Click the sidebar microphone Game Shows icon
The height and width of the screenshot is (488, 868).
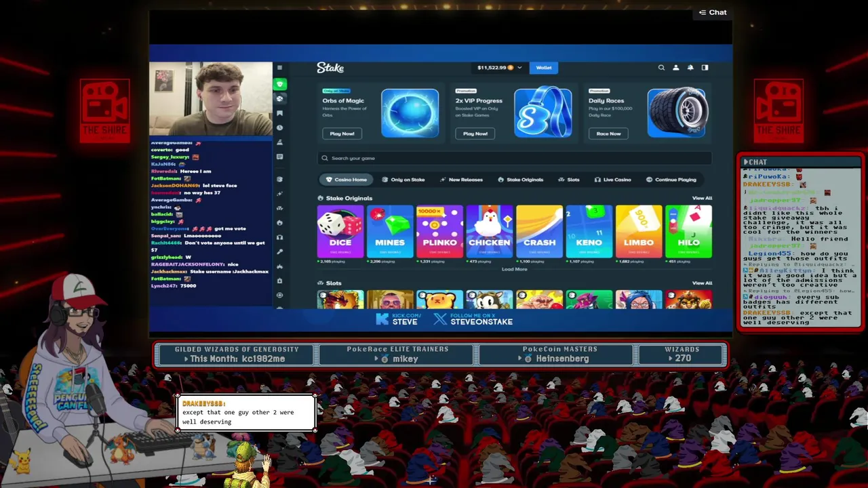pyautogui.click(x=279, y=251)
